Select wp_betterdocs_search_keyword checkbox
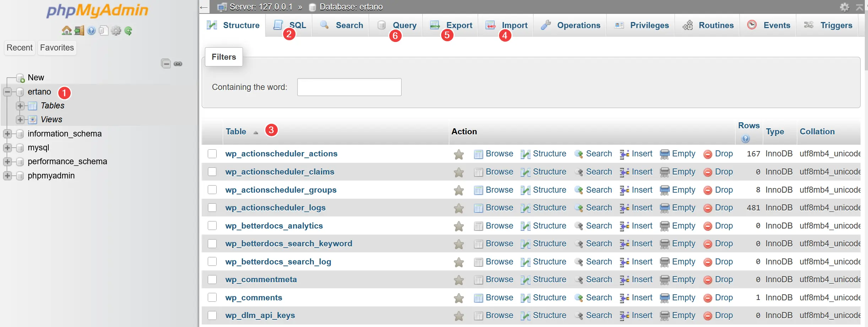 212,243
